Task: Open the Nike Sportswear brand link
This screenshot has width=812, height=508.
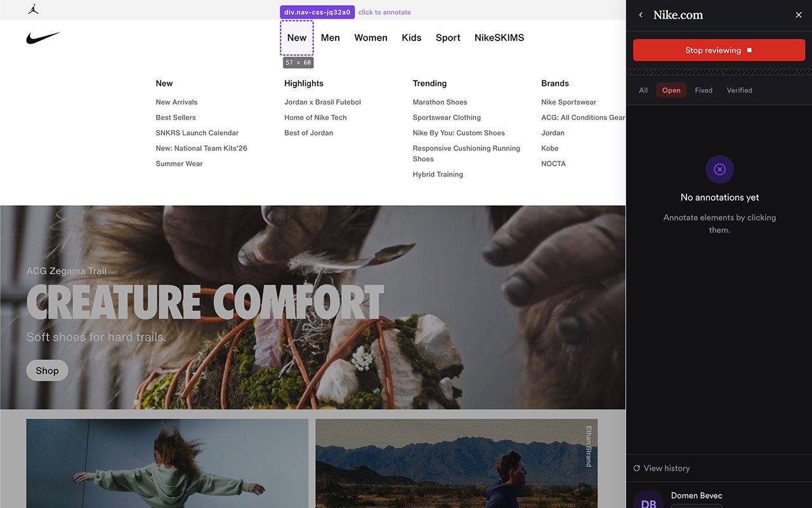Action: [x=569, y=102]
